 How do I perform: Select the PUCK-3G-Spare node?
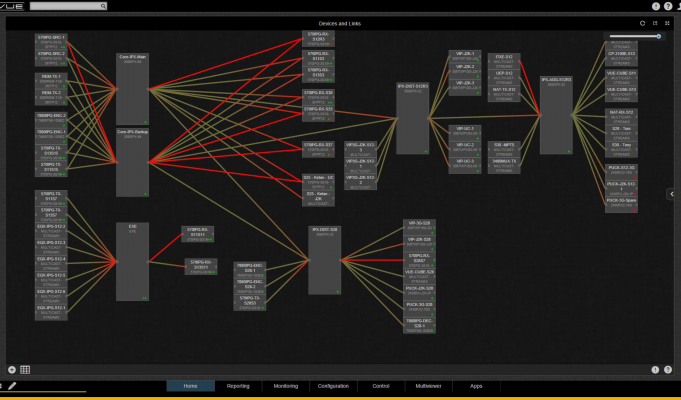tap(621, 205)
